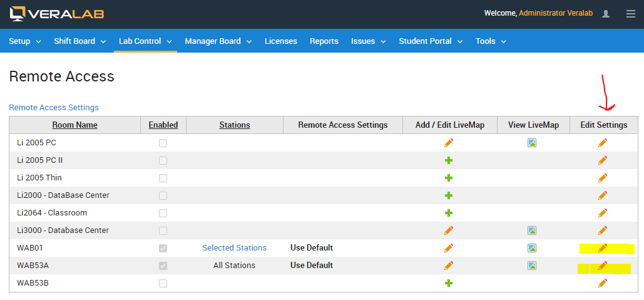Select the Li2064 - Classroom room name
Image resolution: width=644 pixels, height=300 pixels.
(x=52, y=213)
